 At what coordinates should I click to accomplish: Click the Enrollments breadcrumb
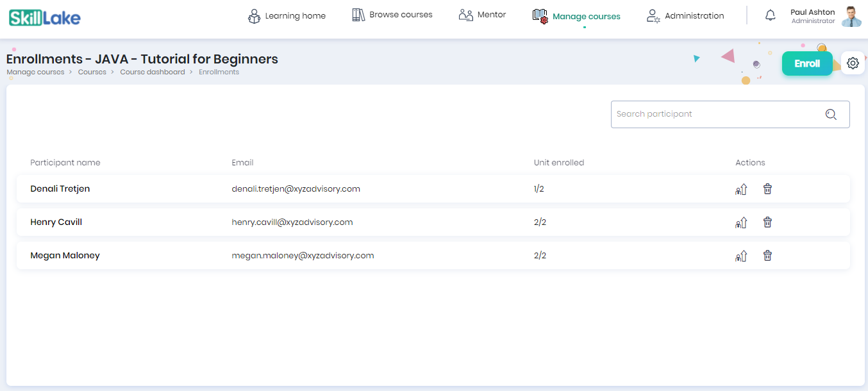pos(219,72)
